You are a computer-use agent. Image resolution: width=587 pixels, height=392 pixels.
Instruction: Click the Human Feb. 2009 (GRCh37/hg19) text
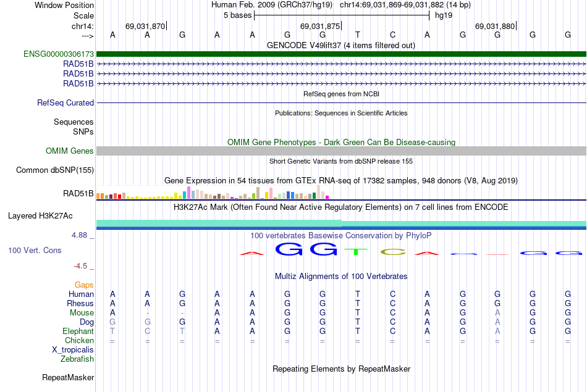(272, 5)
